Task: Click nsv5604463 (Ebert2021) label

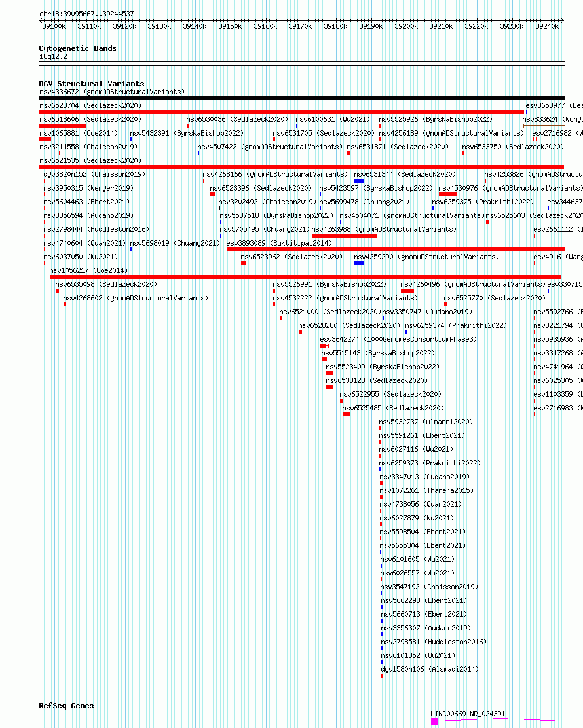Action: 86,202
